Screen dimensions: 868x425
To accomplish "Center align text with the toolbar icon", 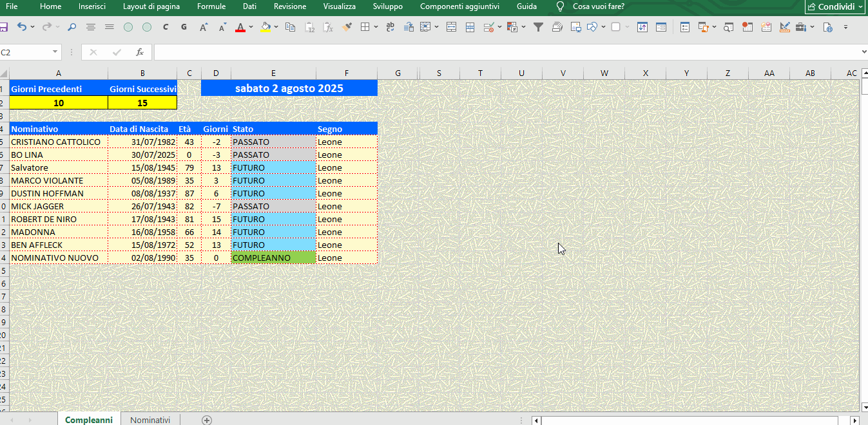I will [x=91, y=27].
